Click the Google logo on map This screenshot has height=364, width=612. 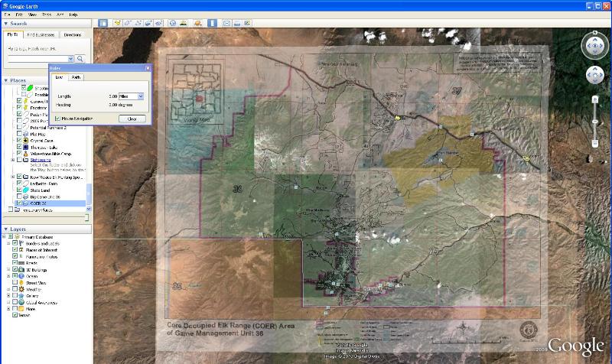[576, 346]
